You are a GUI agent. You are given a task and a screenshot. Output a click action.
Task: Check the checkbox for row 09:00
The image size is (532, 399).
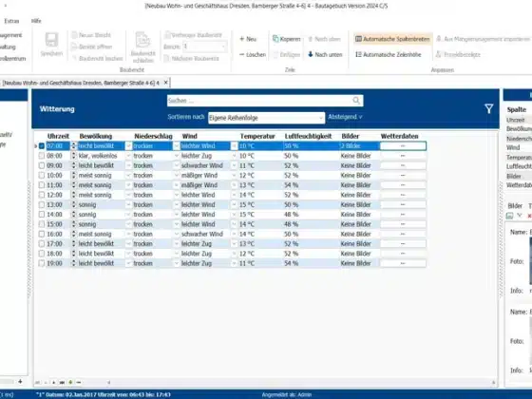click(x=42, y=165)
